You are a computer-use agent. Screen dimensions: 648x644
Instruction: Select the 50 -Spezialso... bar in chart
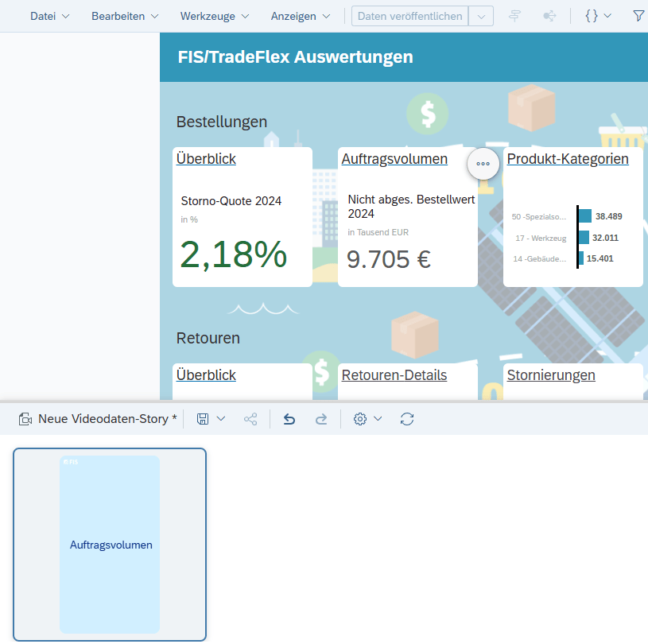[x=585, y=215]
